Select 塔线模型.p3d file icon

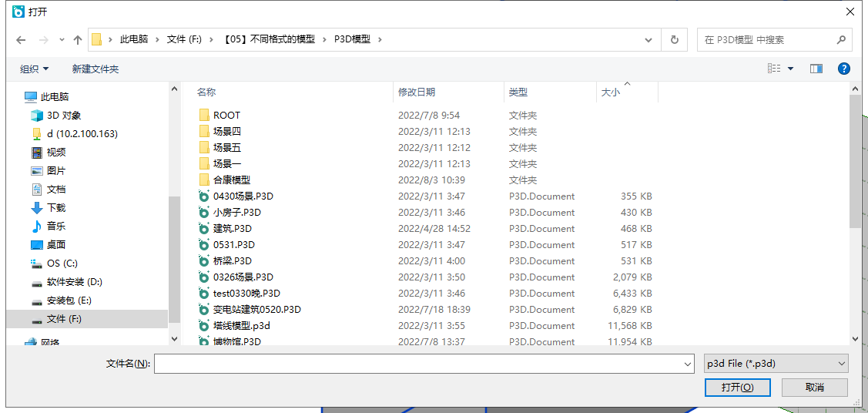pyautogui.click(x=205, y=325)
